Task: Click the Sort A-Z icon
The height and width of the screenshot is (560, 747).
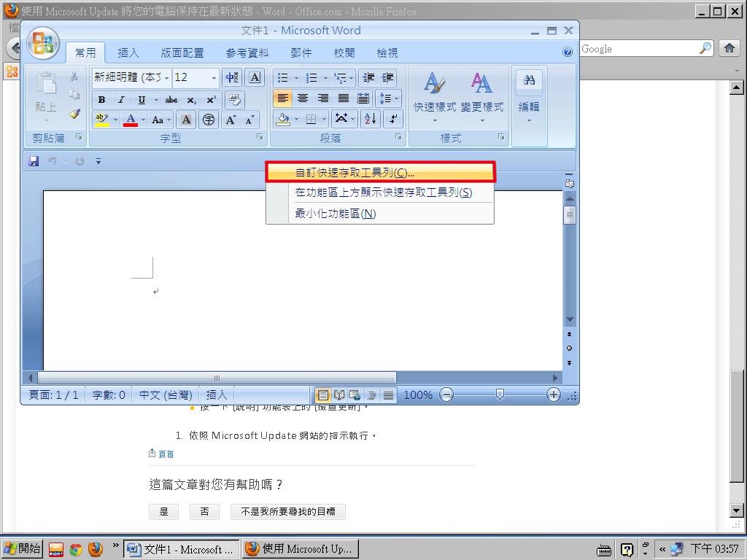Action: point(370,119)
